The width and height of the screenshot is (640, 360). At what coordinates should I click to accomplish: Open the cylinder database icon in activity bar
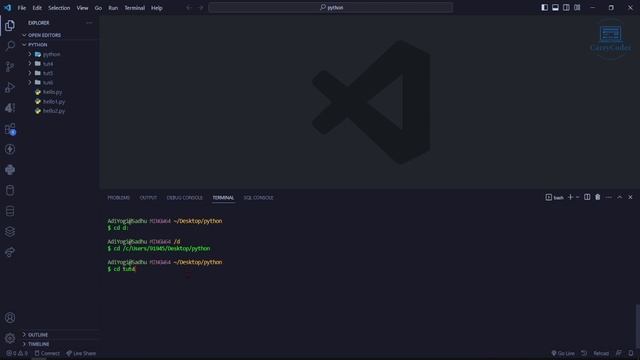pos(10,190)
